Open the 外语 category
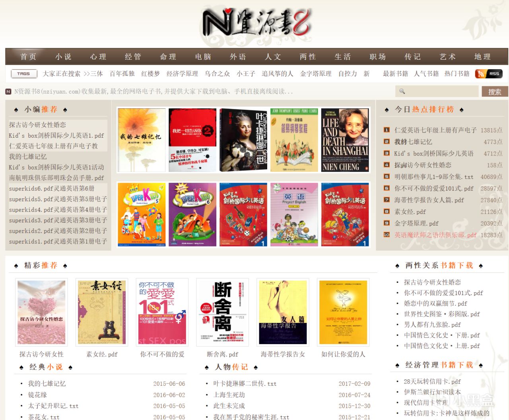 238,57
